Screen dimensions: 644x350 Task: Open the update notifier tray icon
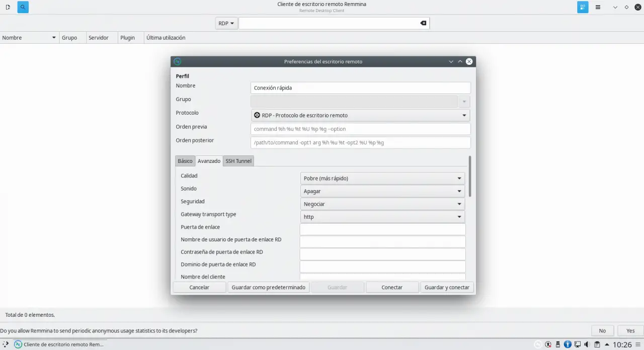point(548,344)
